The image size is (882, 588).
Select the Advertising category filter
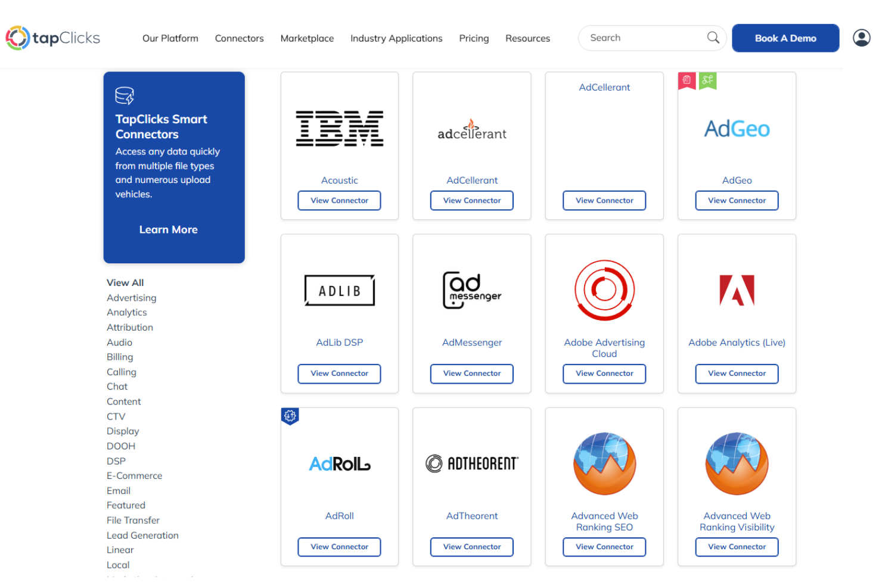tap(132, 297)
